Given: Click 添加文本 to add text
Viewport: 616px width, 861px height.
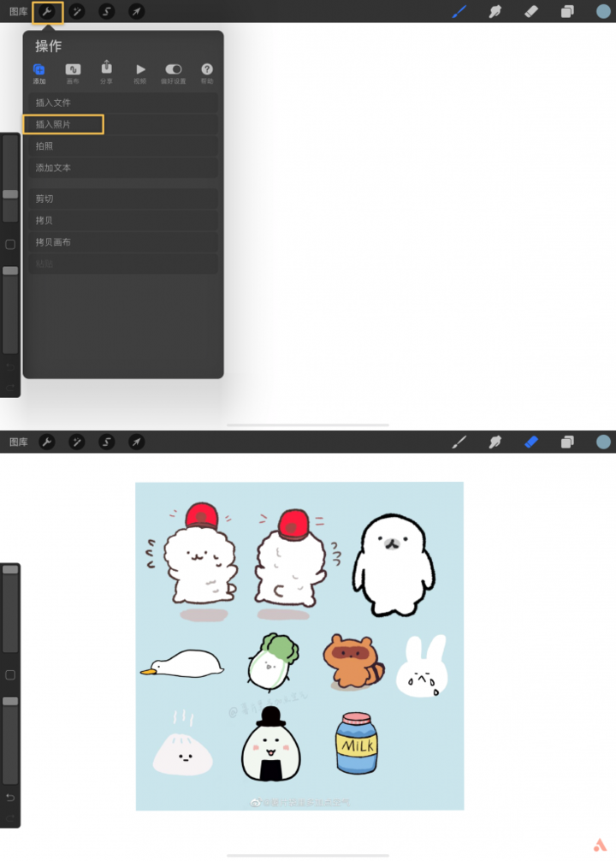Looking at the screenshot, I should point(123,168).
